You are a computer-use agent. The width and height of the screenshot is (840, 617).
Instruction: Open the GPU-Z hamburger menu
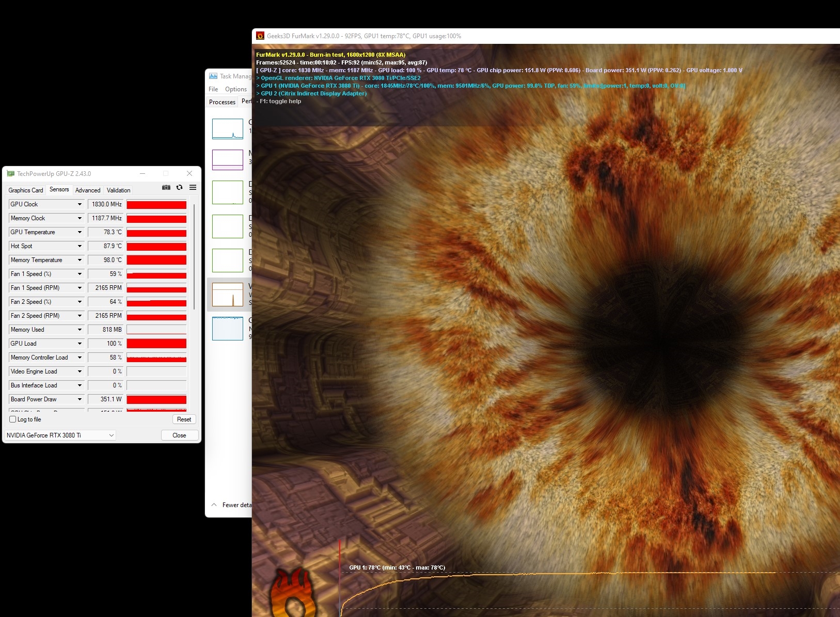pyautogui.click(x=193, y=187)
